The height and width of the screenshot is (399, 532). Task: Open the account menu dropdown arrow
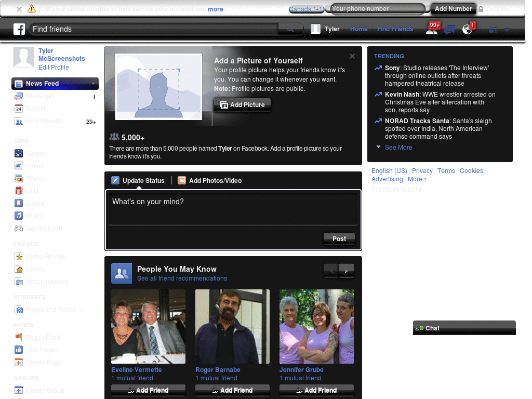[507, 30]
